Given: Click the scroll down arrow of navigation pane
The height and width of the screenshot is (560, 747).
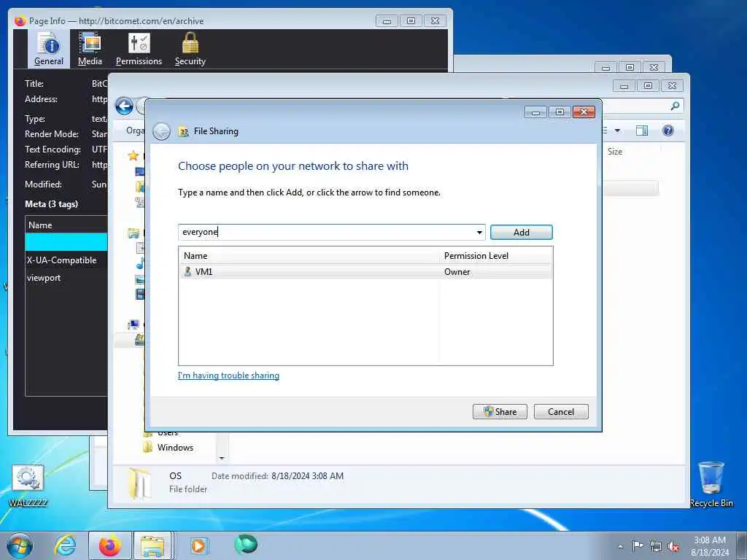Looking at the screenshot, I should (222, 458).
